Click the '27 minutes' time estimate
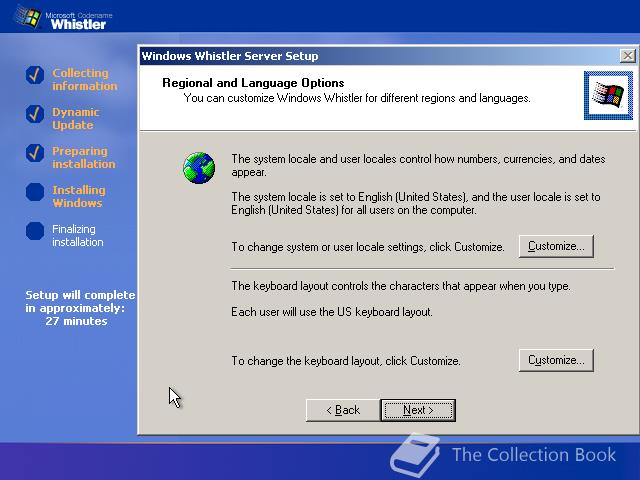Viewport: 640px width, 480px height. 76,321
